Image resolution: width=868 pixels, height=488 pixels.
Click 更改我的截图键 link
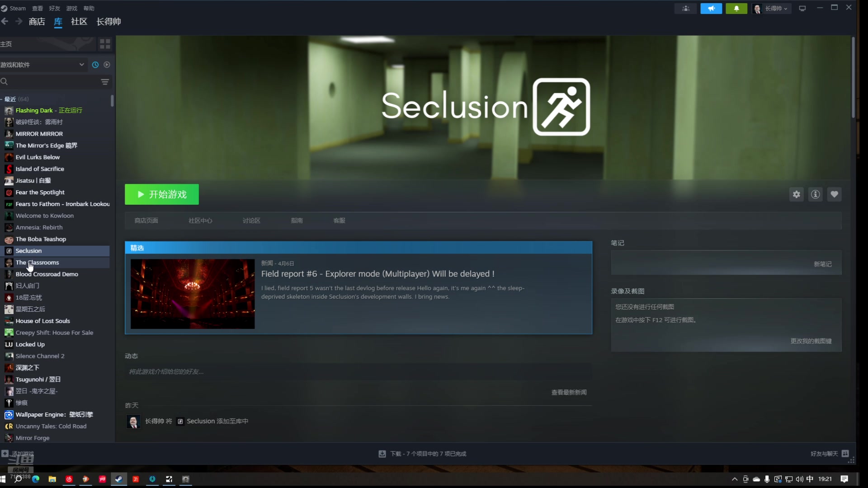[811, 341]
